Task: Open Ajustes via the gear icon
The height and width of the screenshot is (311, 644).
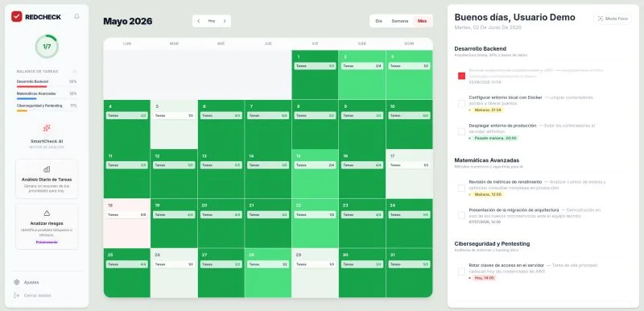Action: tap(17, 282)
